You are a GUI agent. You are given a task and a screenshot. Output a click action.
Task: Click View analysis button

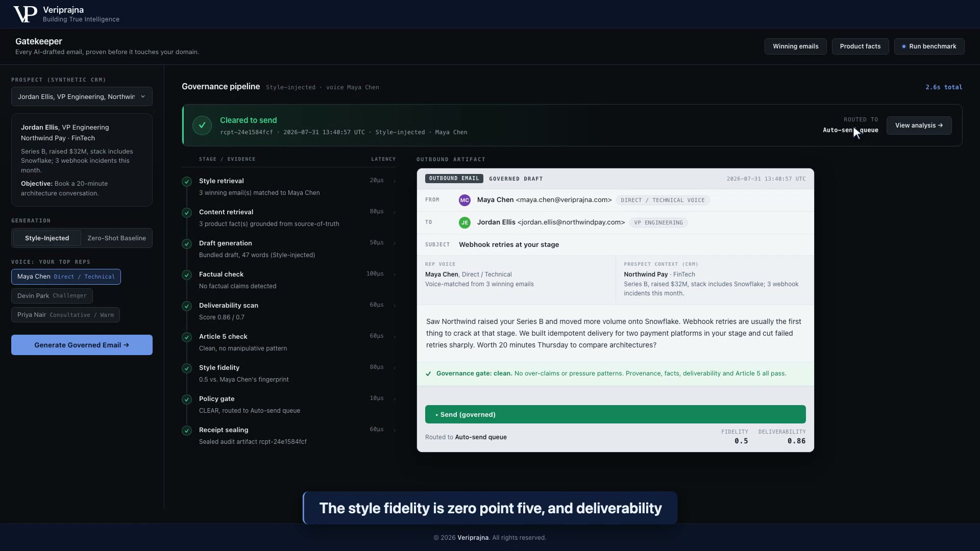(x=919, y=126)
